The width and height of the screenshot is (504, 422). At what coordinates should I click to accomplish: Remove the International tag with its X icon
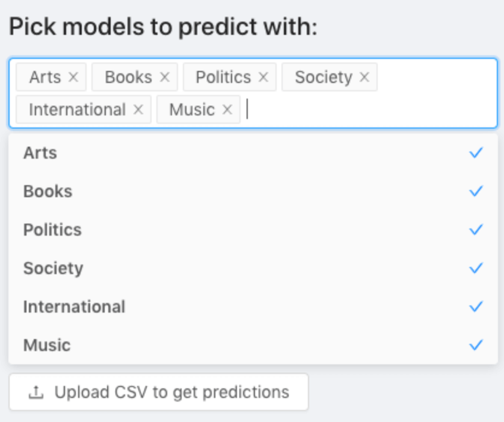click(x=138, y=109)
